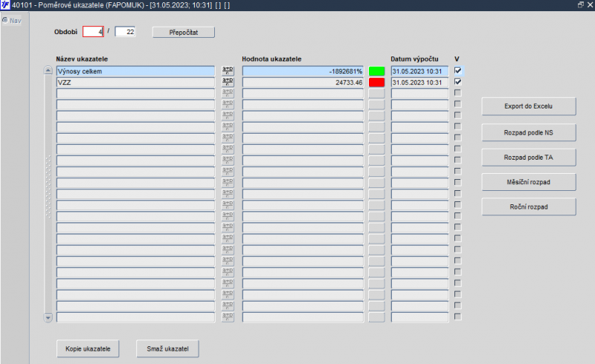Uncheck V checkbox for VZZ row

pyautogui.click(x=457, y=82)
